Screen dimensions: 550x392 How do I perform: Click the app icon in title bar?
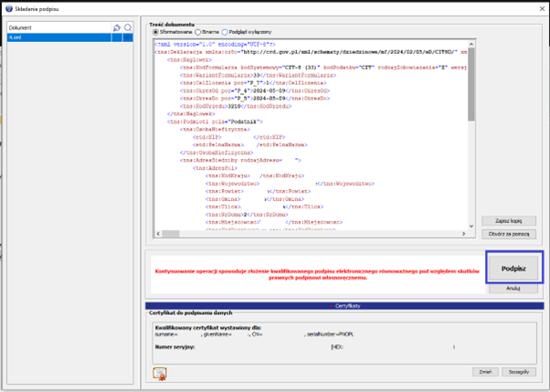click(x=7, y=7)
